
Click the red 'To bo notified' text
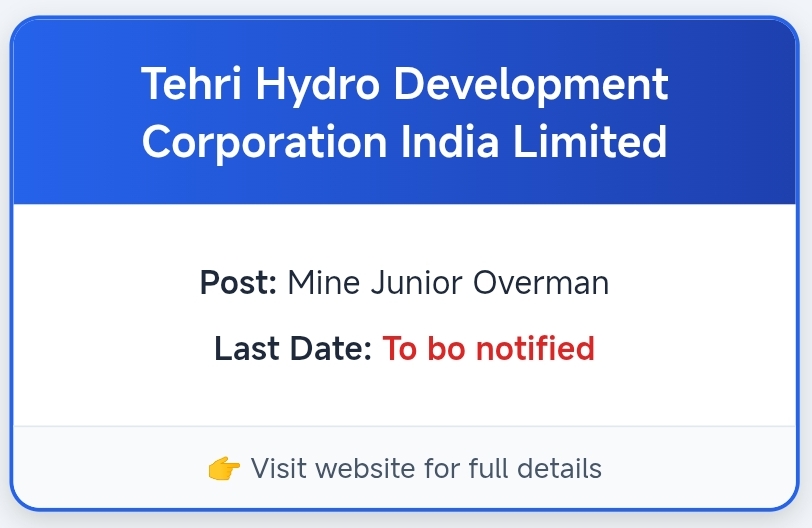pos(488,349)
